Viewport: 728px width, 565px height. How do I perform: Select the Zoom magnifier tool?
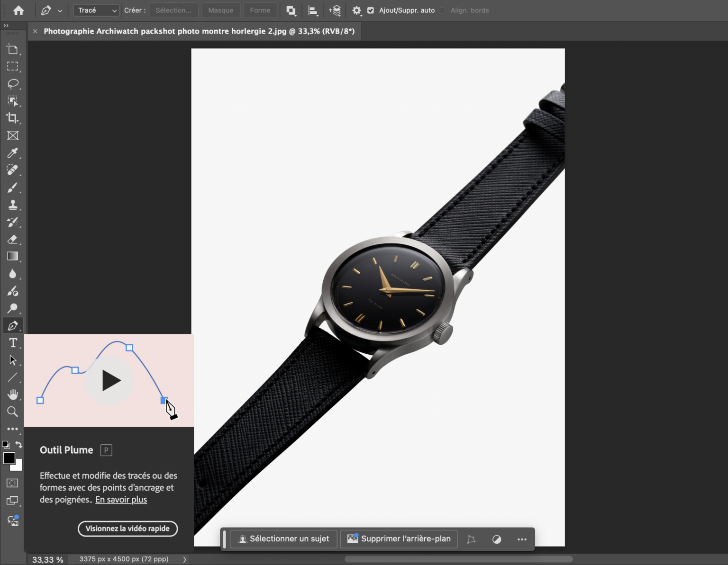point(13,412)
